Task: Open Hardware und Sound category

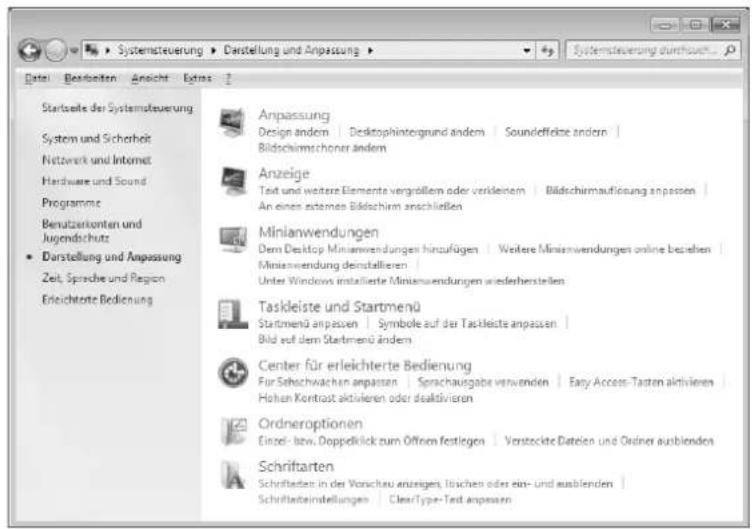Action: pos(94,181)
